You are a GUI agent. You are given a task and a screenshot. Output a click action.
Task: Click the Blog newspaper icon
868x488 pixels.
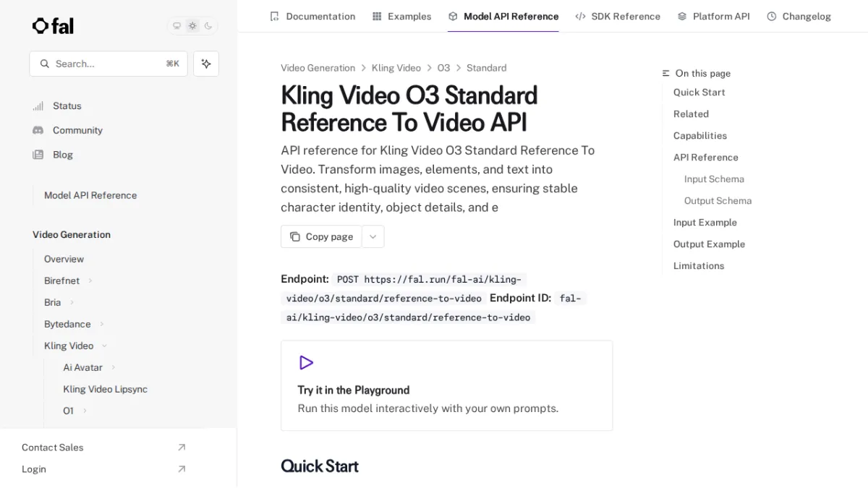(x=38, y=155)
